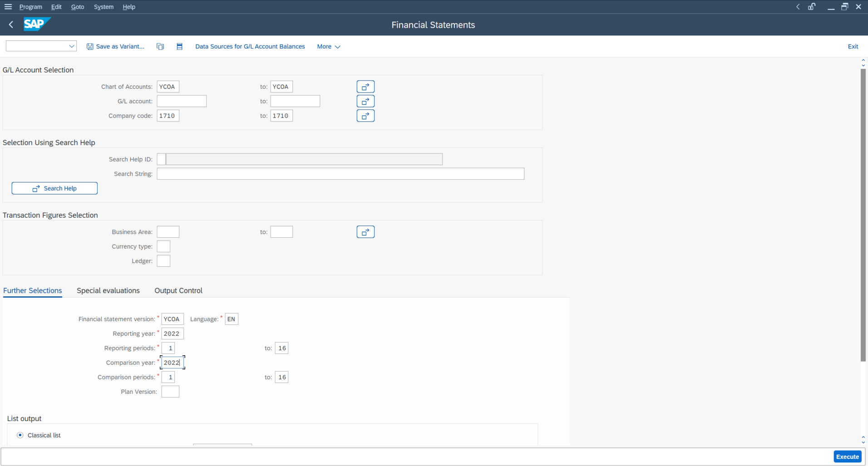Select the Classical list radio button

[x=20, y=435]
